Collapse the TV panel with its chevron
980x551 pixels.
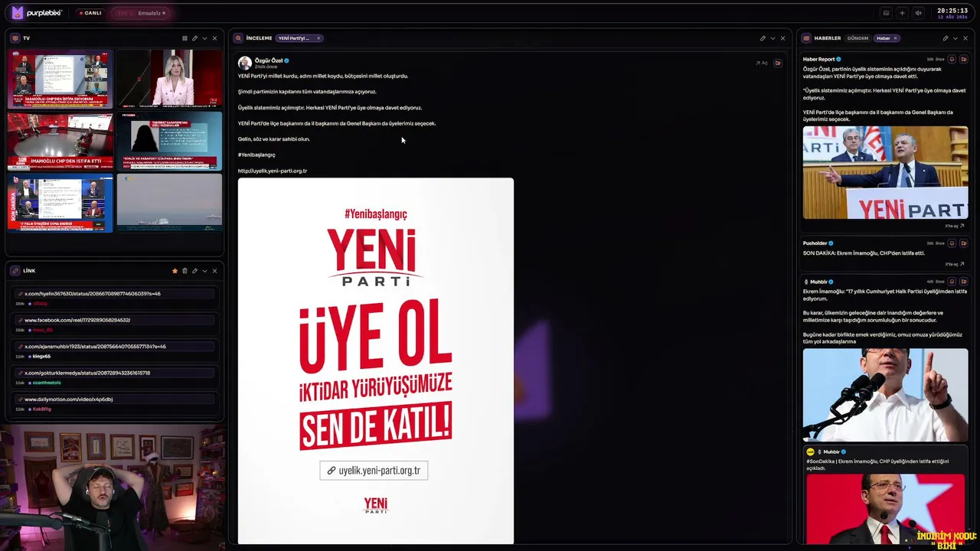[x=204, y=38]
